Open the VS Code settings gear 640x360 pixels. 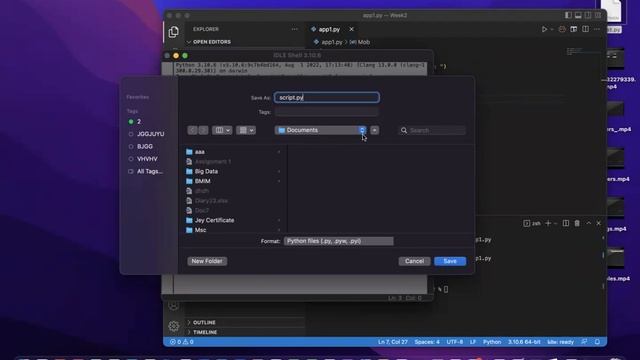click(173, 326)
